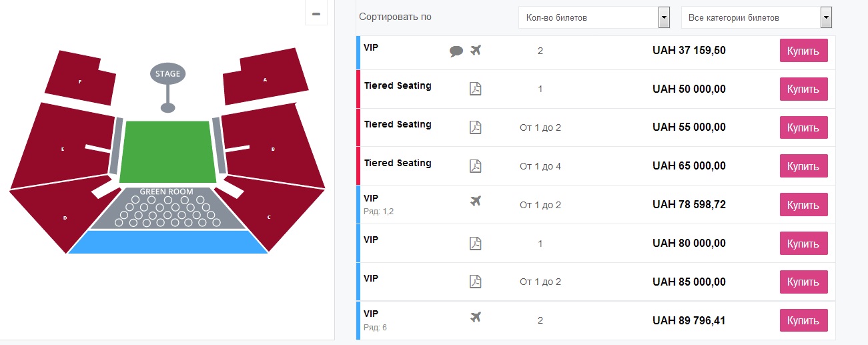Open PDF icon for UAH 55 000,00 ticket

tap(475, 127)
